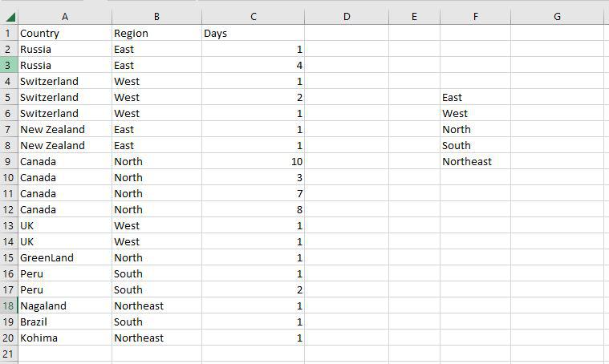Screen dimensions: 609x364
Task: Select column B header
Action: click(x=156, y=17)
